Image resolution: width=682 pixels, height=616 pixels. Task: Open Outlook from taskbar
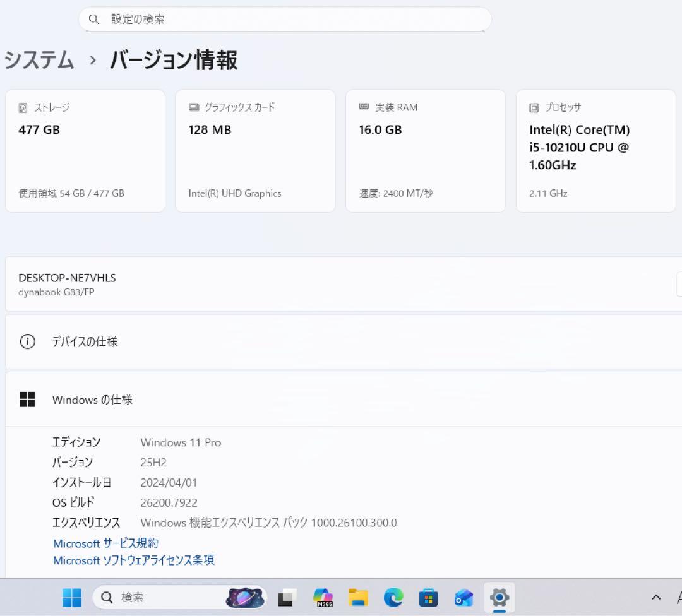point(464,598)
